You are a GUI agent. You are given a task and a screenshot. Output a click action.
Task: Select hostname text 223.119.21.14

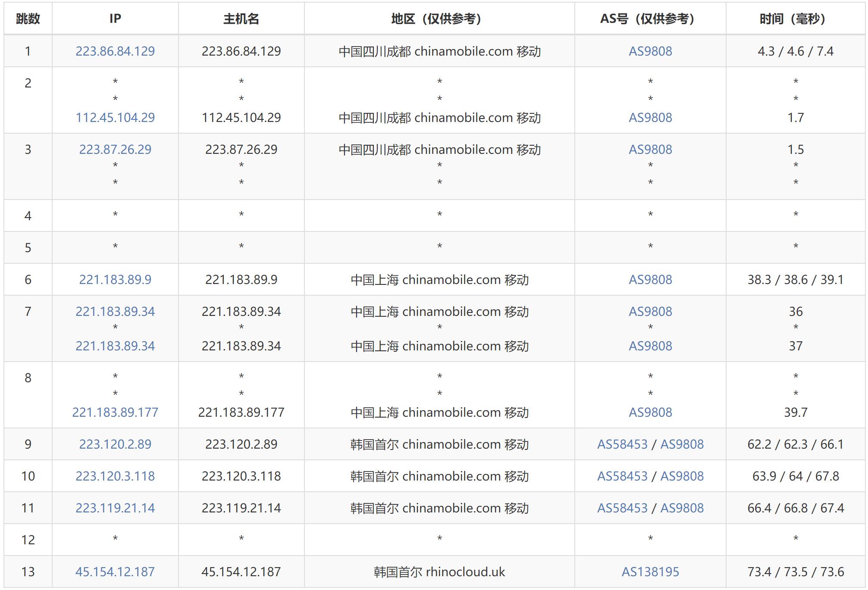tap(241, 508)
